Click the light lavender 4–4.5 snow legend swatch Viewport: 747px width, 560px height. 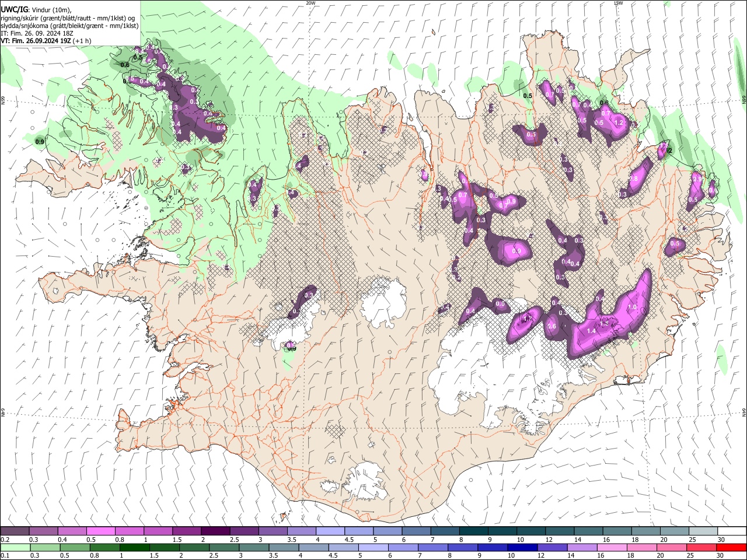click(x=330, y=531)
